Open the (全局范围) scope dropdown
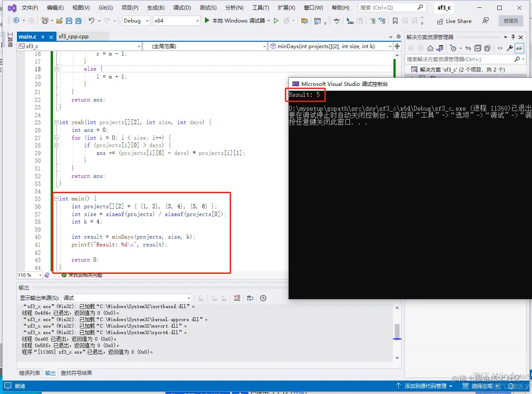 click(x=205, y=46)
